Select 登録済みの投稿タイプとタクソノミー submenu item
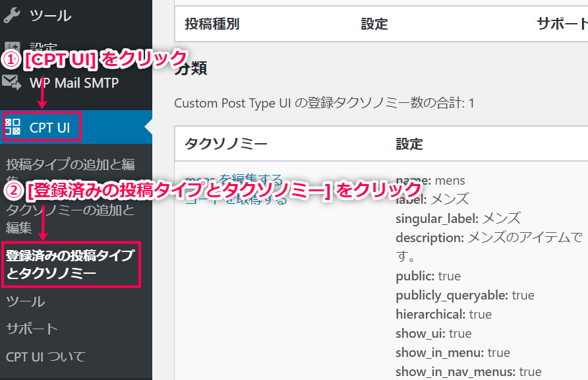Image resolution: width=588 pixels, height=380 pixels. pyautogui.click(x=70, y=265)
